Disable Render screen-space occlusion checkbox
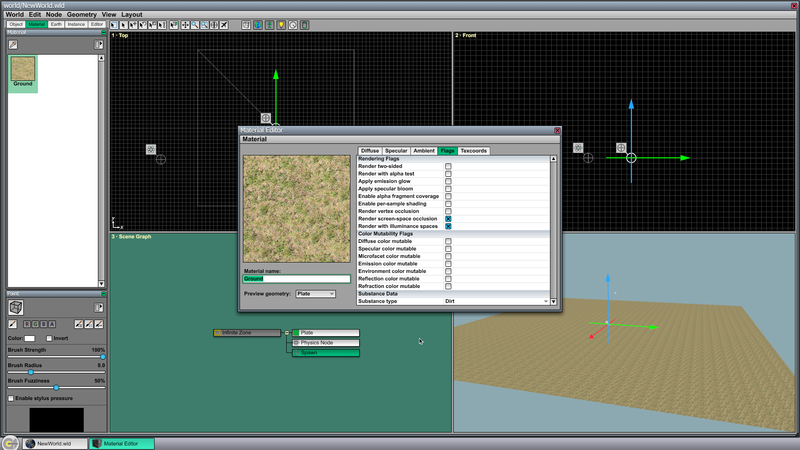 [x=448, y=219]
